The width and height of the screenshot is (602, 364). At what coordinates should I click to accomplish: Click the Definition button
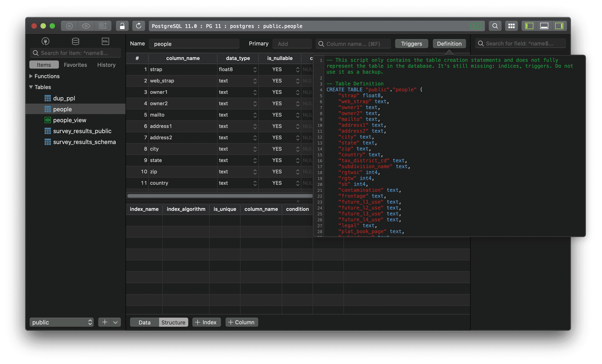coord(449,44)
